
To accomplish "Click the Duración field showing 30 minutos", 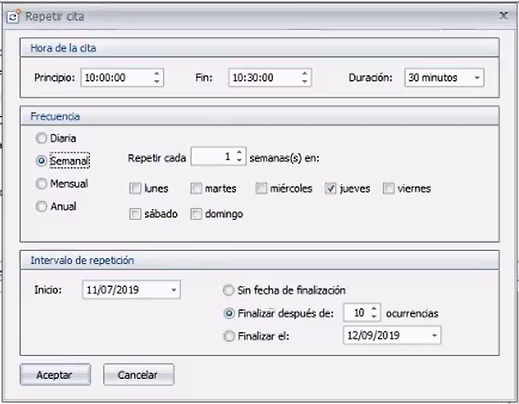I will [x=444, y=78].
